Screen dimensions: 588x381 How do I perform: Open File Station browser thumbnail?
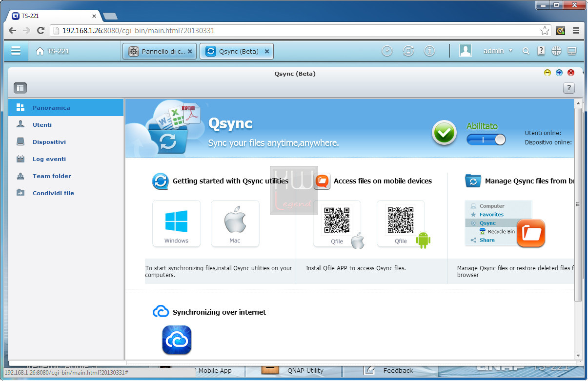505,223
